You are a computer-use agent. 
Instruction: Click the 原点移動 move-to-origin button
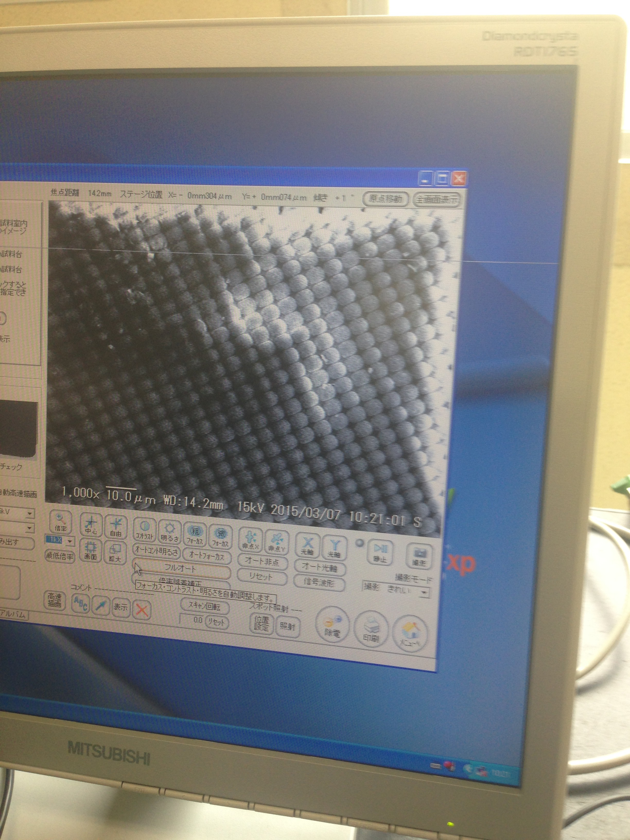click(x=386, y=199)
